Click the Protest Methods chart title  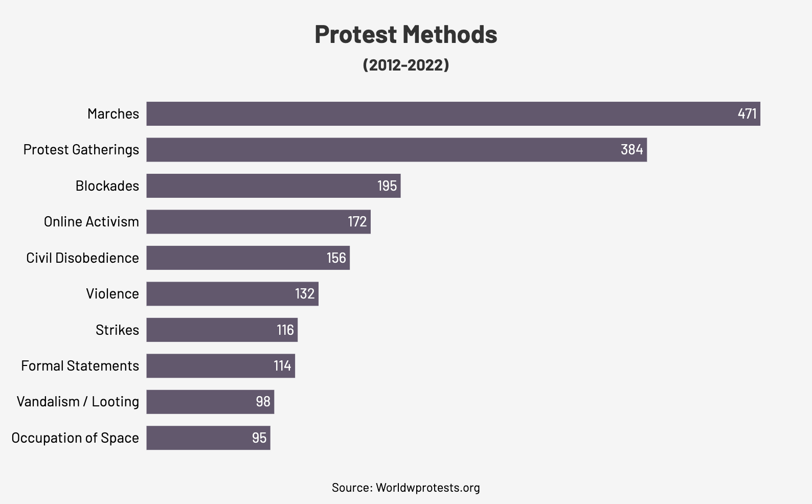pos(405,34)
